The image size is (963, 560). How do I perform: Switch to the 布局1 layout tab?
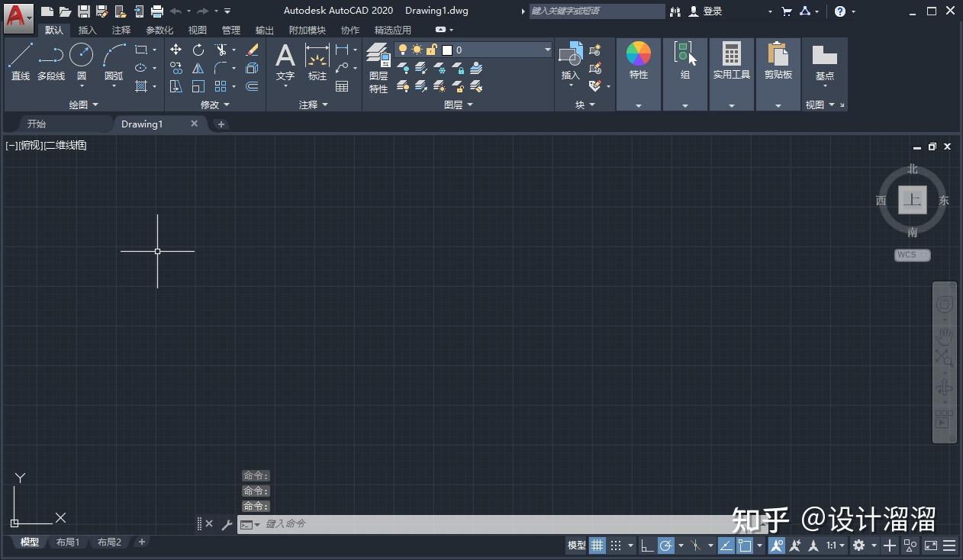coord(68,542)
